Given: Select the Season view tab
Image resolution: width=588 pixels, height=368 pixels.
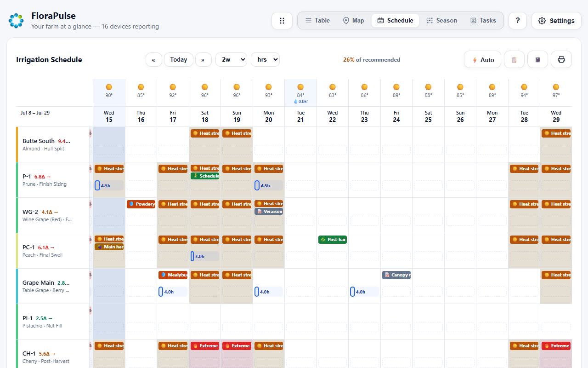Looking at the screenshot, I should 441,21.
